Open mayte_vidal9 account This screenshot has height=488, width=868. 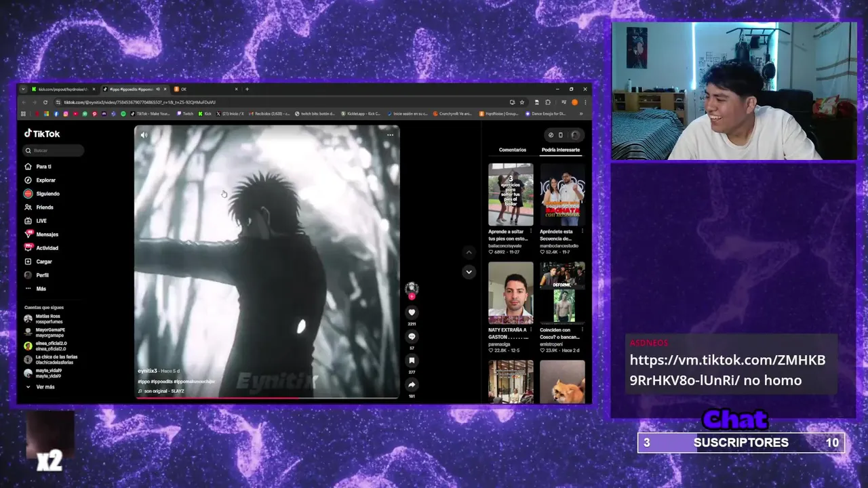pyautogui.click(x=44, y=373)
